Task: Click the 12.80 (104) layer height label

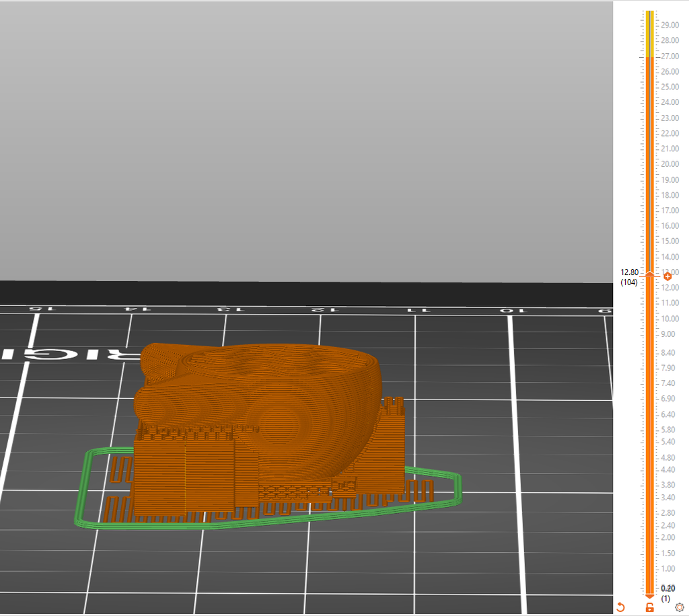Action: click(x=630, y=276)
